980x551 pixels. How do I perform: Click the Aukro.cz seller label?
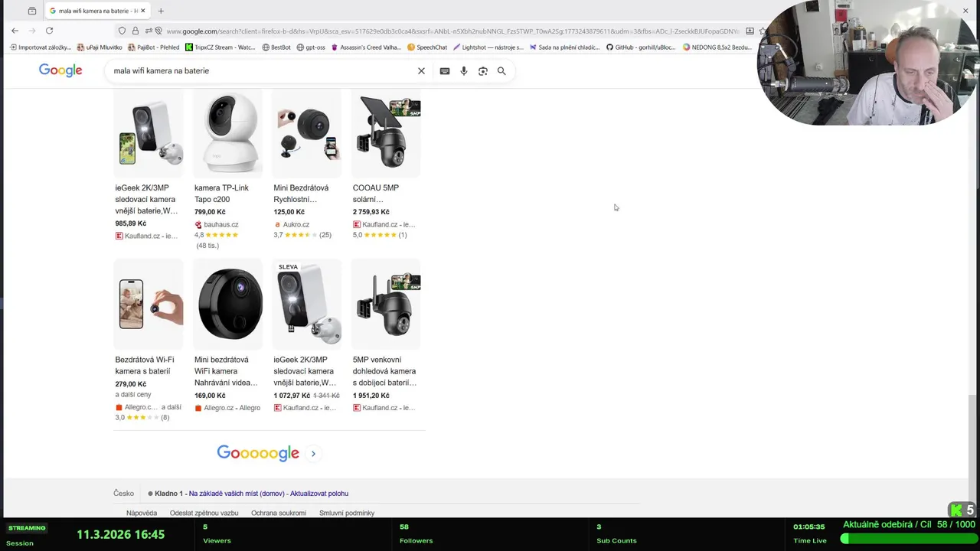(x=292, y=225)
